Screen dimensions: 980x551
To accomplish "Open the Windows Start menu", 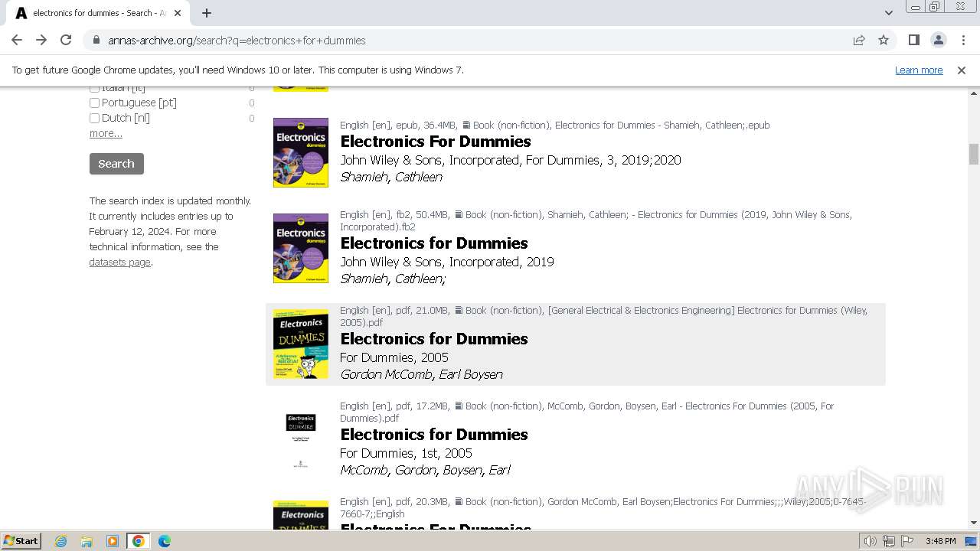I will (21, 541).
